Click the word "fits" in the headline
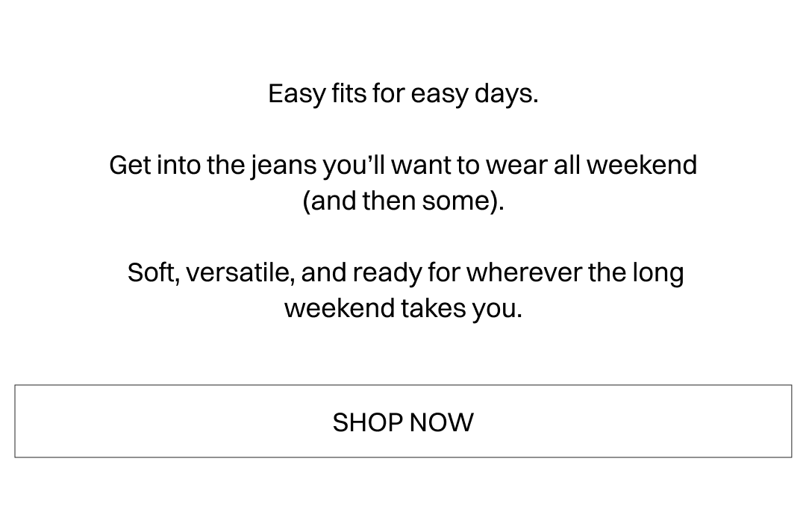 pyautogui.click(x=349, y=94)
